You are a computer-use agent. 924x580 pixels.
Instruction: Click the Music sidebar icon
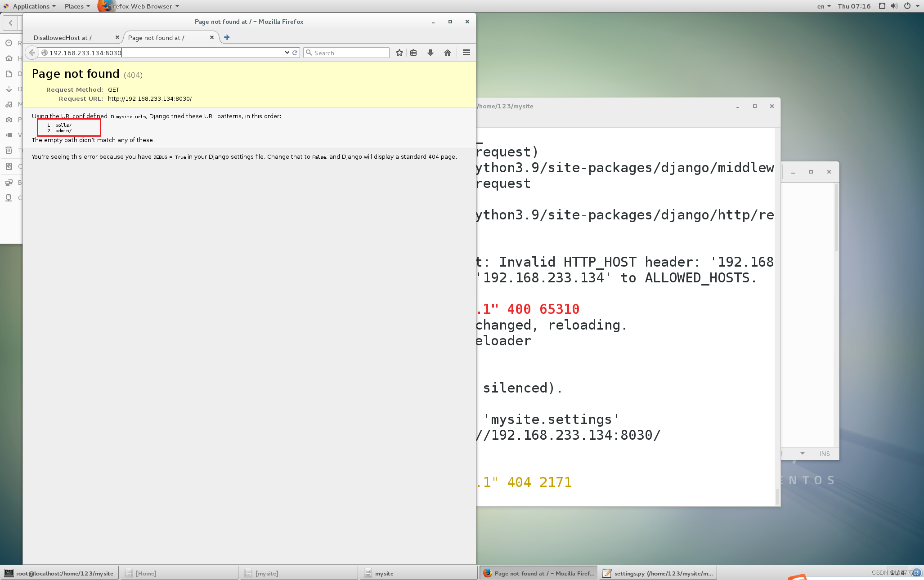(9, 104)
